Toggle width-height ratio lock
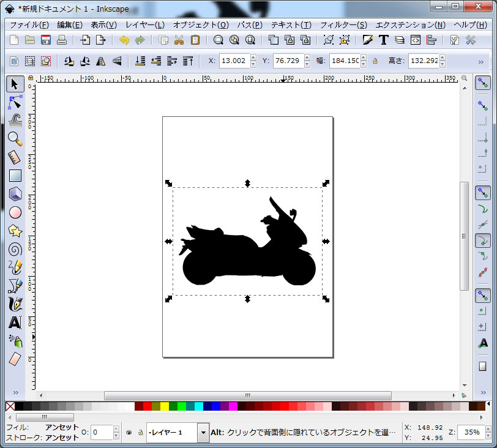This screenshot has height=448, width=497. click(x=375, y=61)
